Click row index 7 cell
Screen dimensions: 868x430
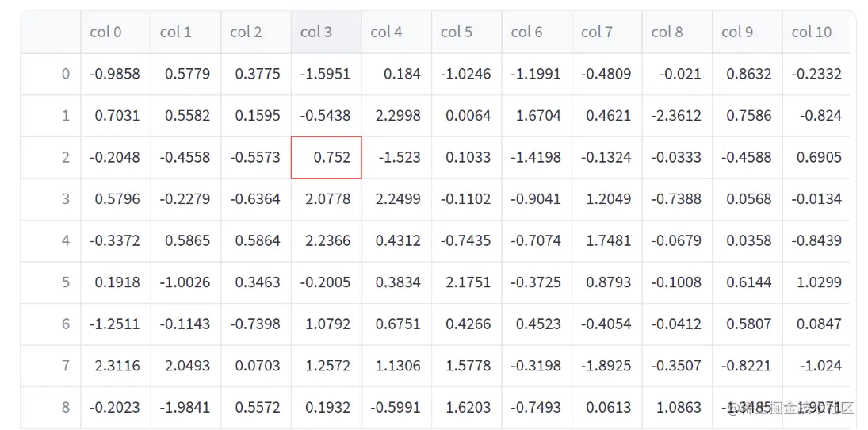(51, 366)
